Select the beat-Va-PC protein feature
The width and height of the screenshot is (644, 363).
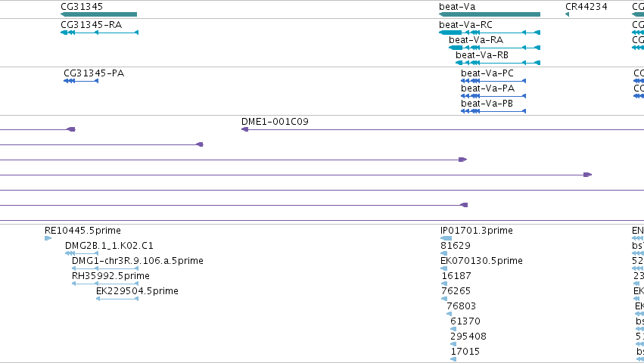493,81
